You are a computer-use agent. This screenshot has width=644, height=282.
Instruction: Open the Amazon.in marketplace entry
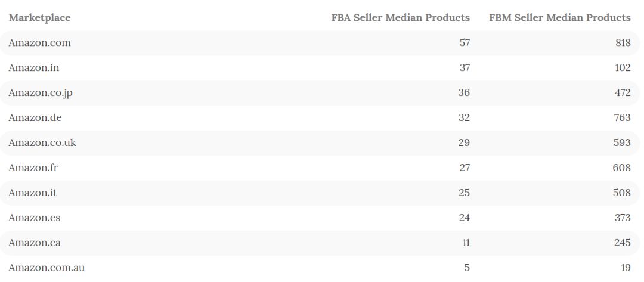click(33, 68)
